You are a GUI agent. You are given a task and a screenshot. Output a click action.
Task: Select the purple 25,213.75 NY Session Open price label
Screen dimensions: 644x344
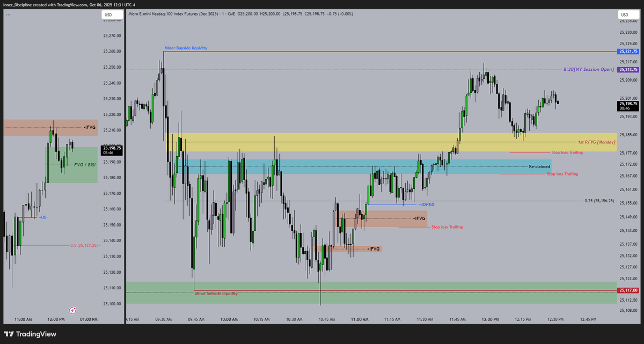(627, 69)
